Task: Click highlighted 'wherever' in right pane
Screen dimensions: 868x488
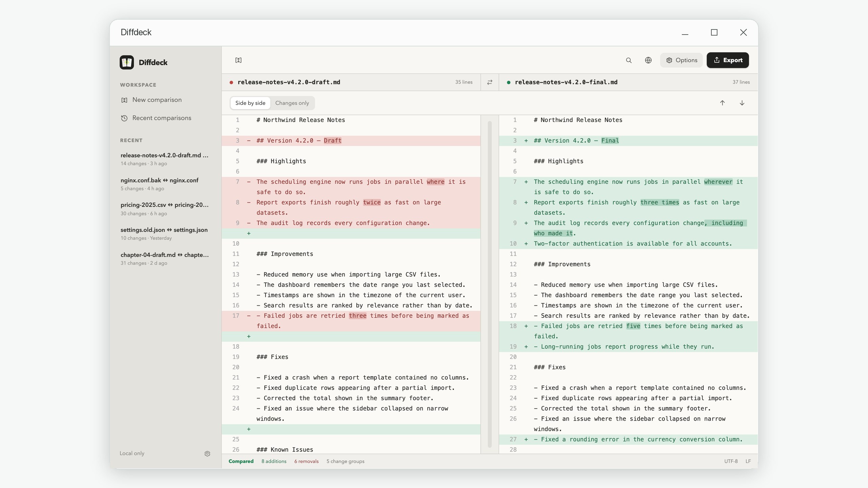Action: point(718,182)
